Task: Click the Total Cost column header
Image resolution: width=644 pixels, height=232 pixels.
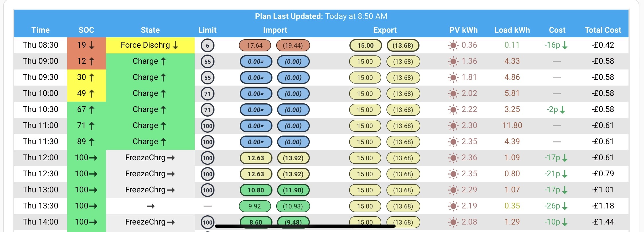Action: (603, 30)
